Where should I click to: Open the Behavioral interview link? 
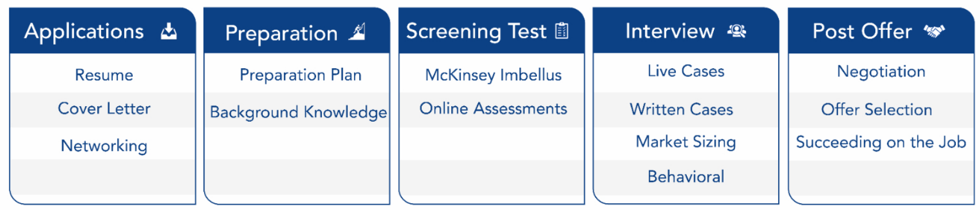click(x=686, y=176)
